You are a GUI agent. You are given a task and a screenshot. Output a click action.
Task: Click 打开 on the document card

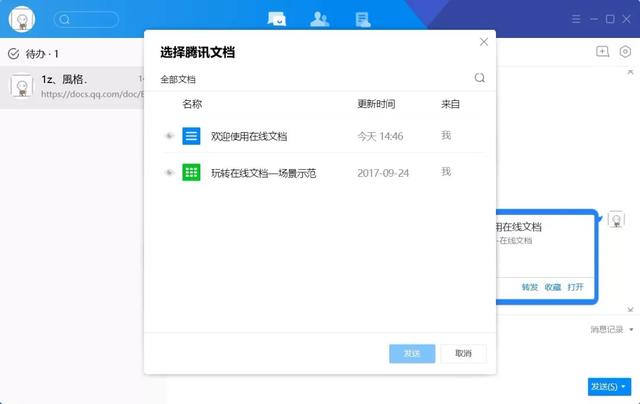click(x=576, y=287)
